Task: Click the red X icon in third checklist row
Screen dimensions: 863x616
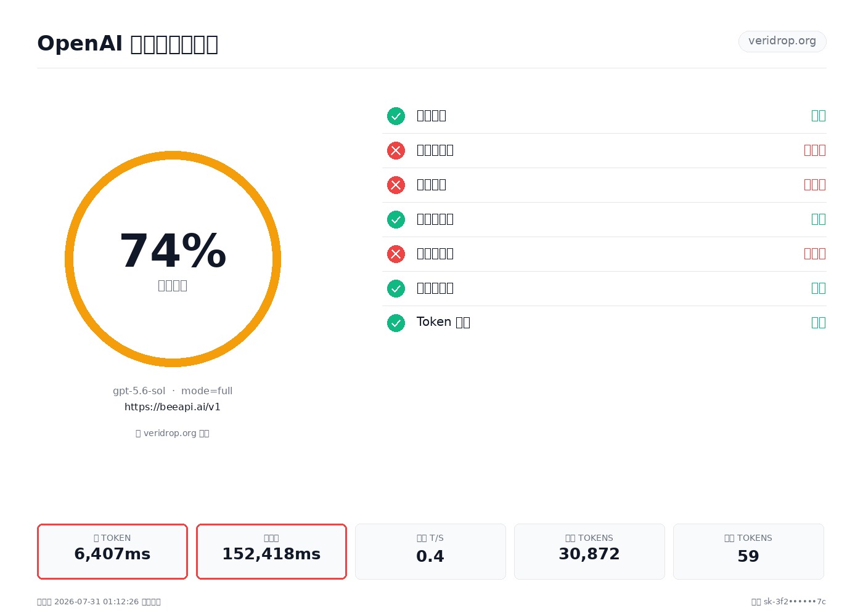Action: click(396, 185)
